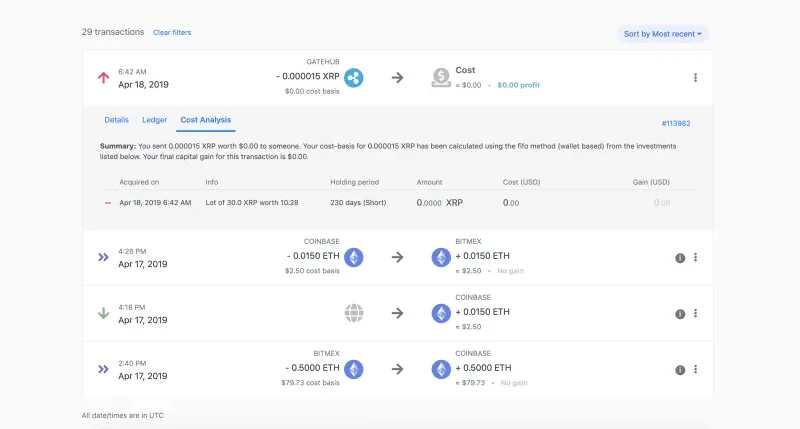Open three-dot menu for 2:40 PM transfer
Screen dimensions: 800x429
click(x=695, y=369)
